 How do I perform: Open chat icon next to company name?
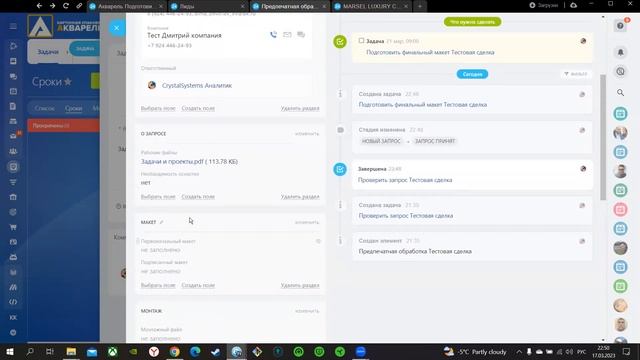point(301,35)
